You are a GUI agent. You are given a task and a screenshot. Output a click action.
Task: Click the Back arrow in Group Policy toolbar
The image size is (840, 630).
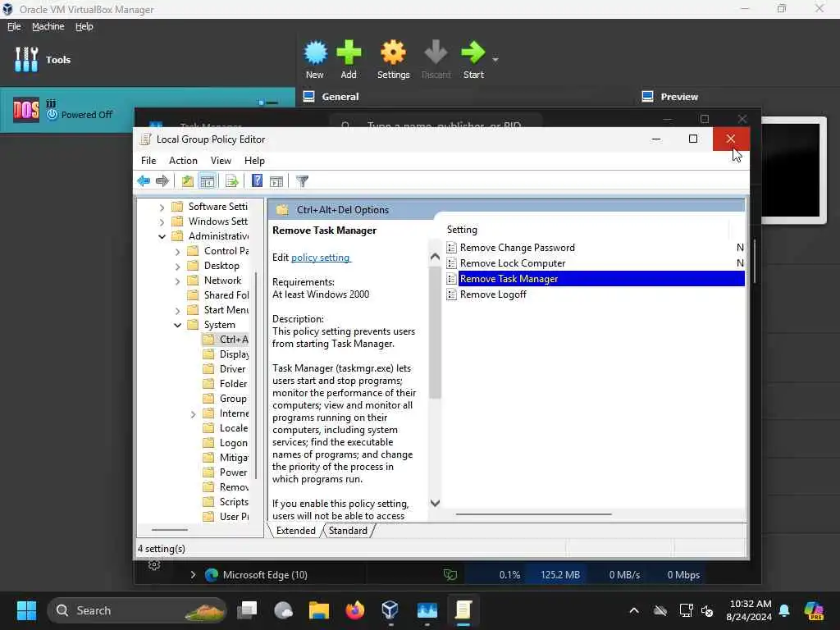(144, 181)
